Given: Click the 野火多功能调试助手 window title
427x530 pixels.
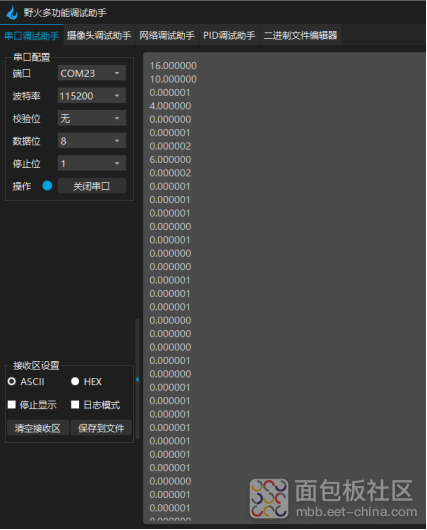Looking at the screenshot, I should click(x=65, y=13).
